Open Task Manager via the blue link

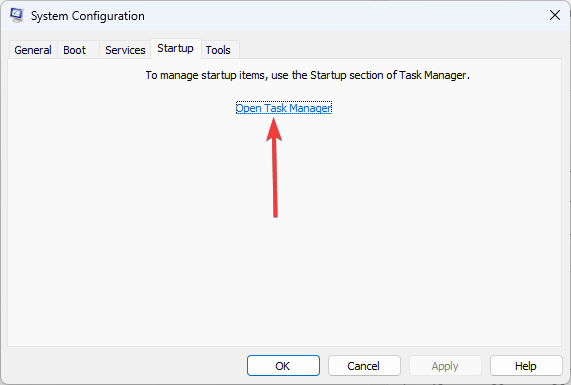click(x=284, y=108)
